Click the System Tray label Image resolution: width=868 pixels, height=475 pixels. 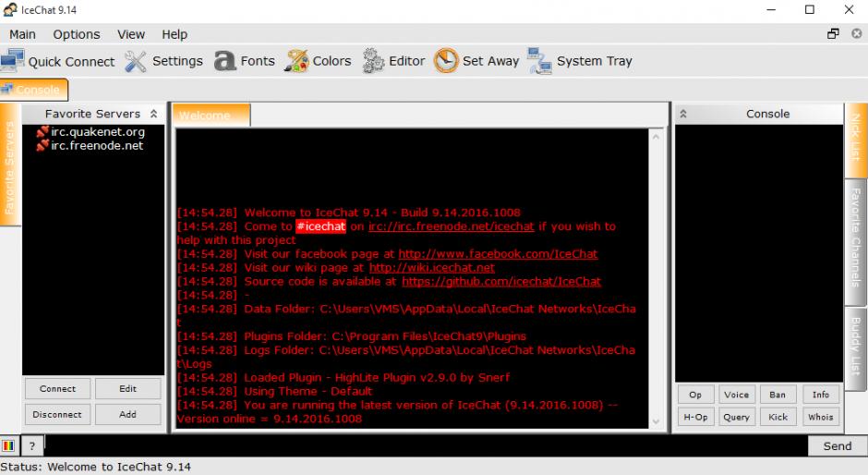tap(595, 61)
